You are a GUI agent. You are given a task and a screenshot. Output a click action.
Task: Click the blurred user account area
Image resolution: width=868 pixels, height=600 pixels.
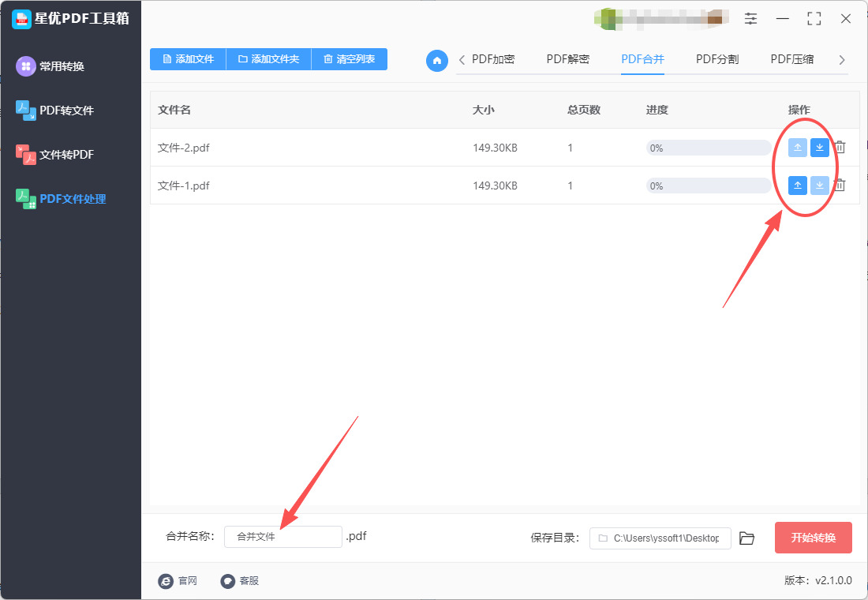(661, 19)
